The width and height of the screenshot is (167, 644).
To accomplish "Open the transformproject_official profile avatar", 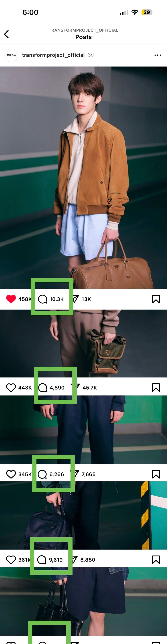I will pyautogui.click(x=11, y=55).
